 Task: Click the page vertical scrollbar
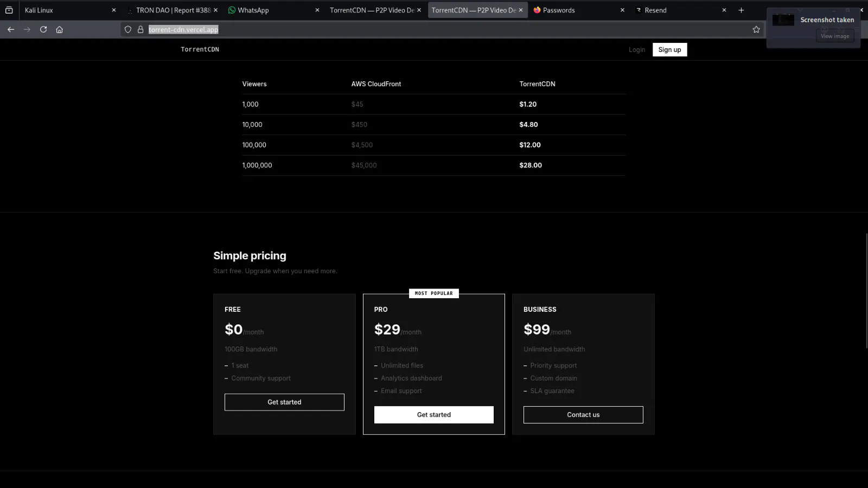point(866,291)
